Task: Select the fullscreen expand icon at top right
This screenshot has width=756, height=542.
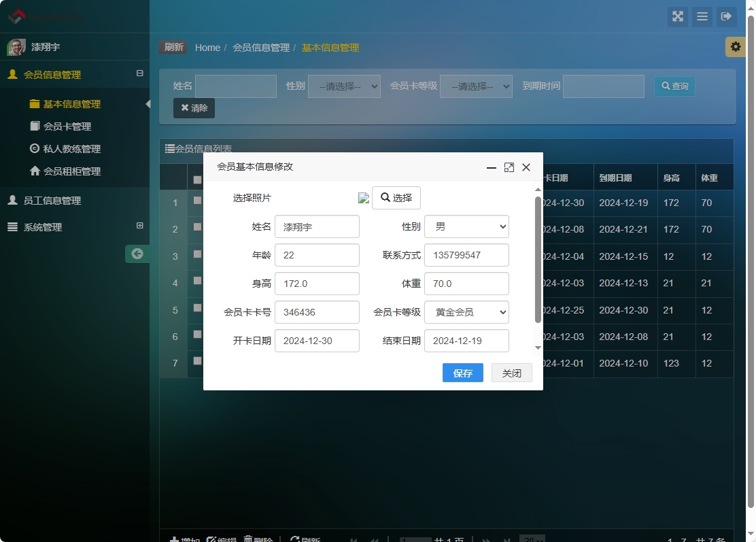Action: click(677, 16)
